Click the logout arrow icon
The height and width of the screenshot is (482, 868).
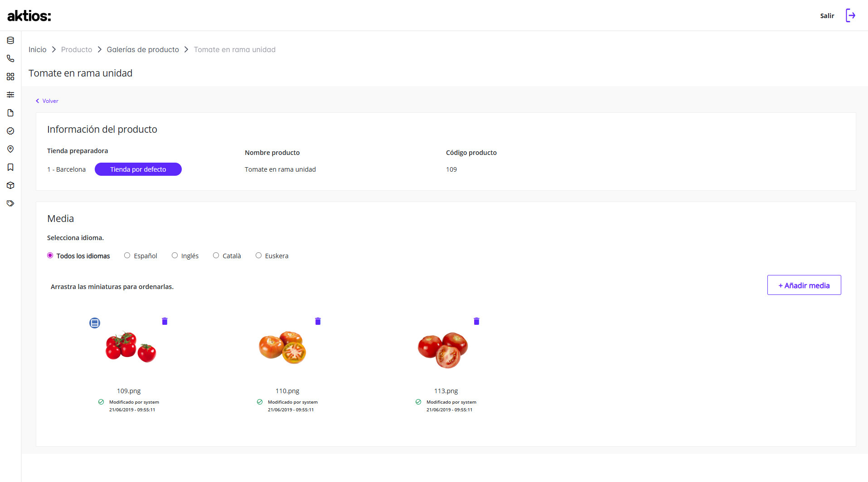click(851, 15)
